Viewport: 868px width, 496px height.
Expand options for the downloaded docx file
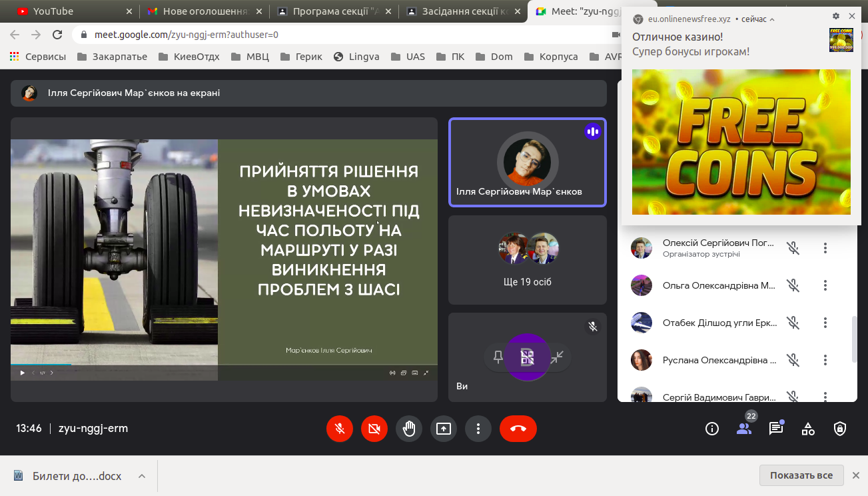tap(142, 476)
